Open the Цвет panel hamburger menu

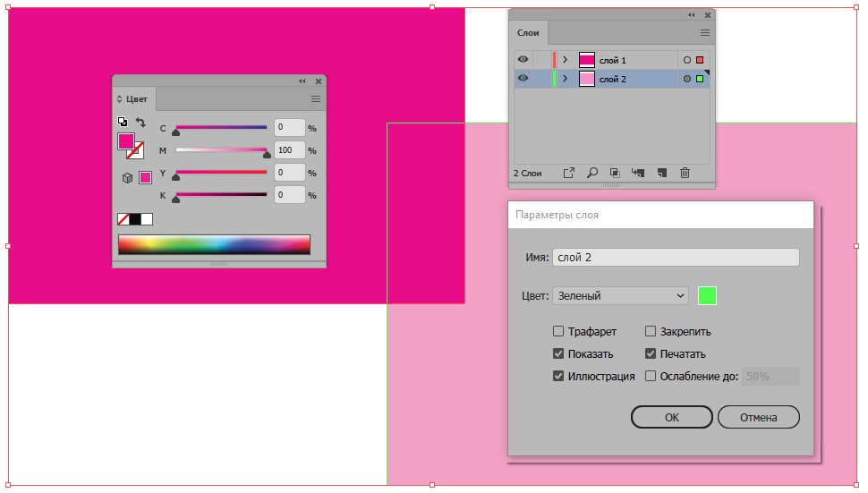coord(316,99)
